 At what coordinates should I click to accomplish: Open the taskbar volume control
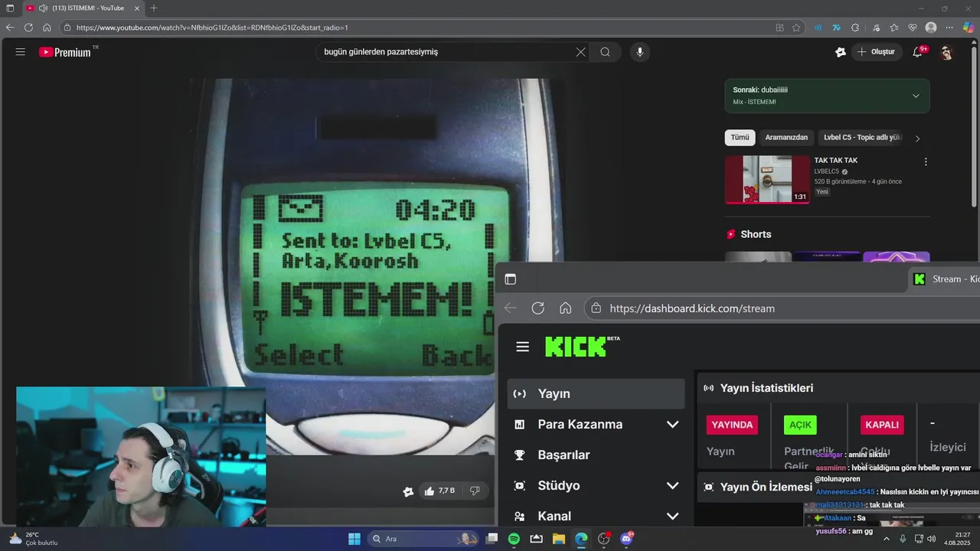tap(932, 539)
